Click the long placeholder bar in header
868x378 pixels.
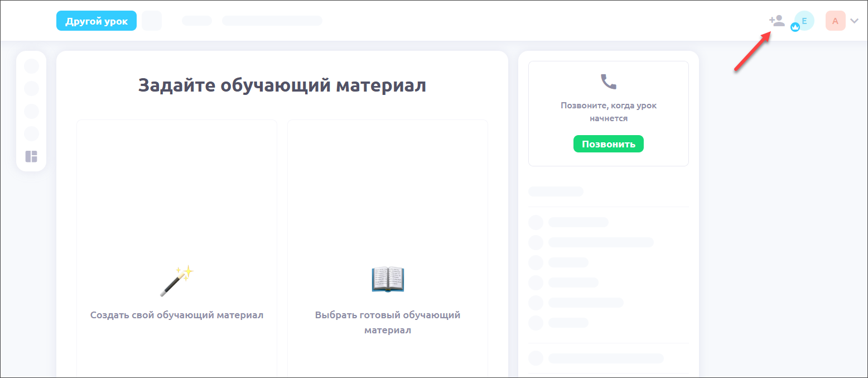[x=272, y=21]
